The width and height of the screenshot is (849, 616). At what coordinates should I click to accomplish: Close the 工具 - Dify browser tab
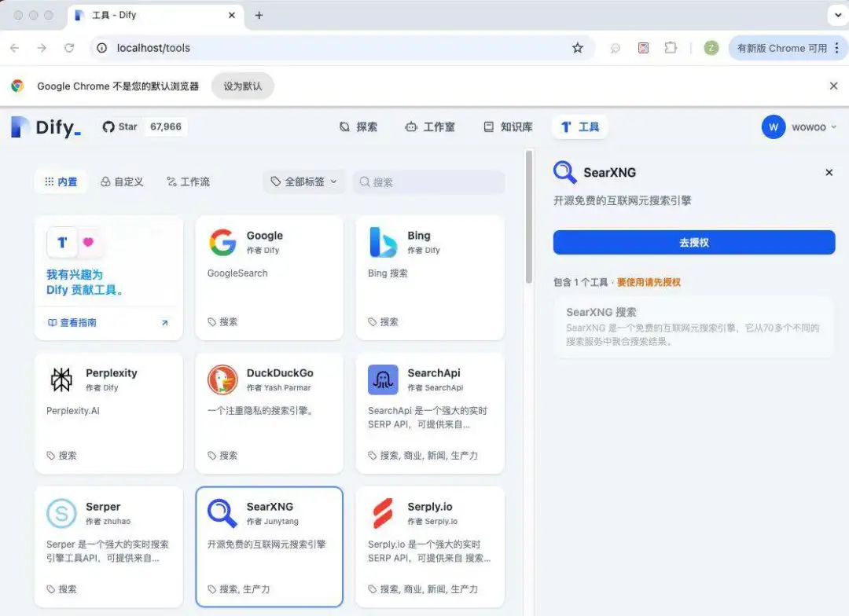pyautogui.click(x=232, y=15)
